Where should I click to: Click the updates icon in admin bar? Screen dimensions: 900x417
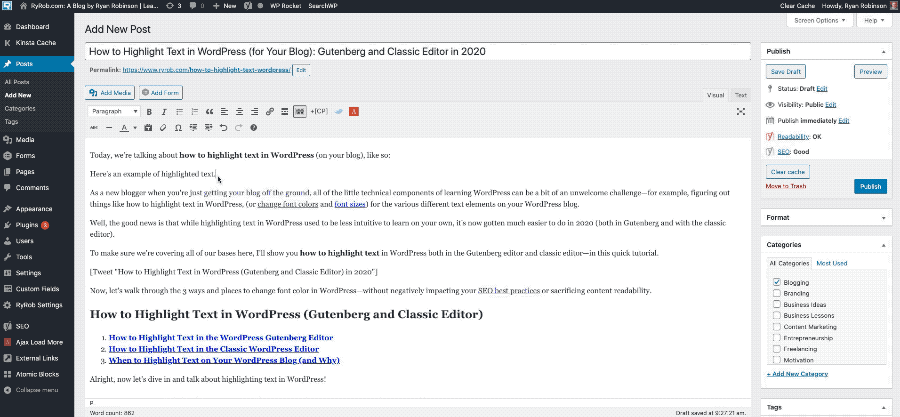[173, 5]
